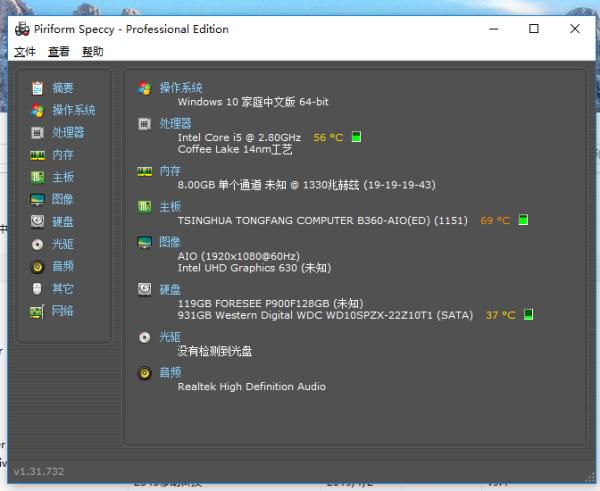Click the 内存 heading link in summary
The width and height of the screenshot is (600, 491).
pos(170,171)
